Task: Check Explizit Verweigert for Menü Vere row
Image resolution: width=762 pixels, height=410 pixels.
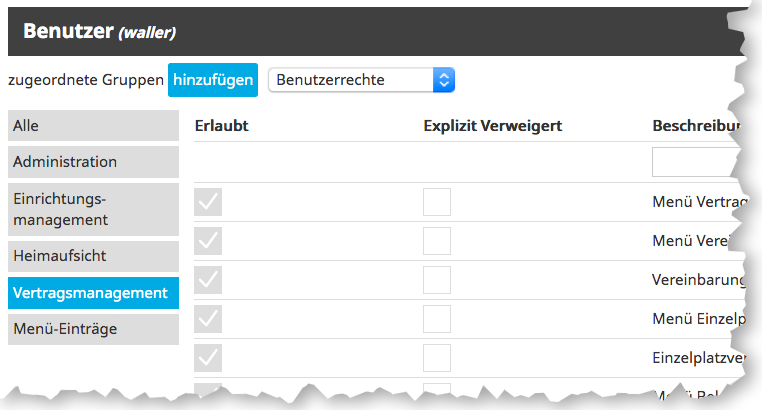Action: click(437, 241)
